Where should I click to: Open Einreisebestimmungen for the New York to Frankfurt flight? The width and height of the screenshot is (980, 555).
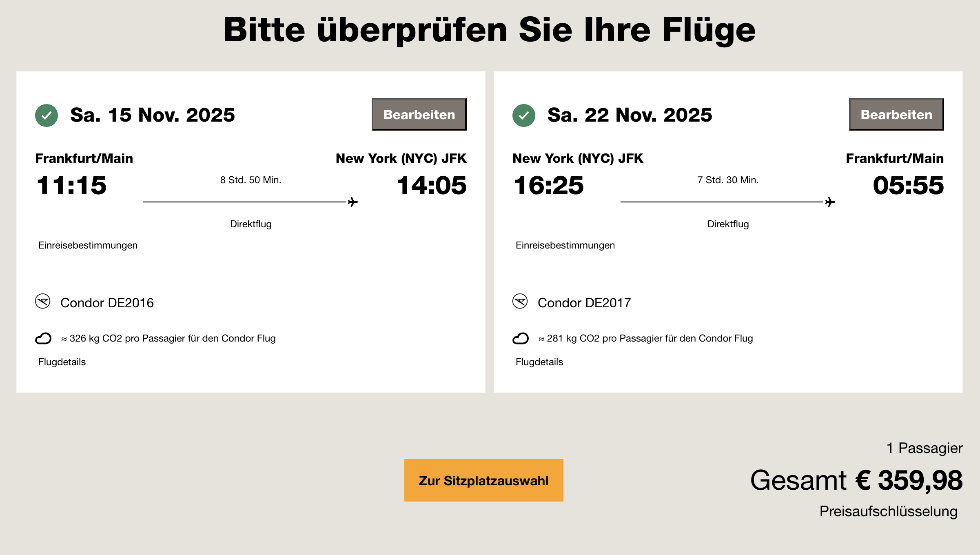point(565,245)
